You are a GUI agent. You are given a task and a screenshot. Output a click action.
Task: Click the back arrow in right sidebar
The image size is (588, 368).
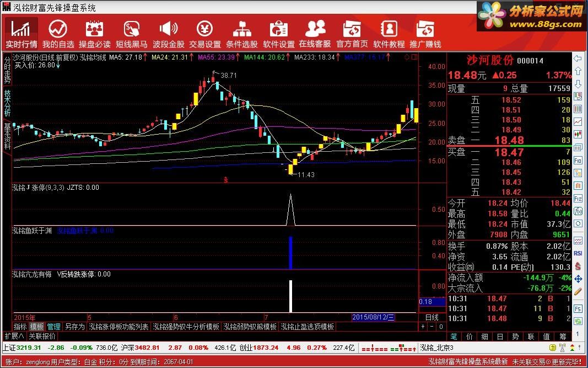coord(578,58)
